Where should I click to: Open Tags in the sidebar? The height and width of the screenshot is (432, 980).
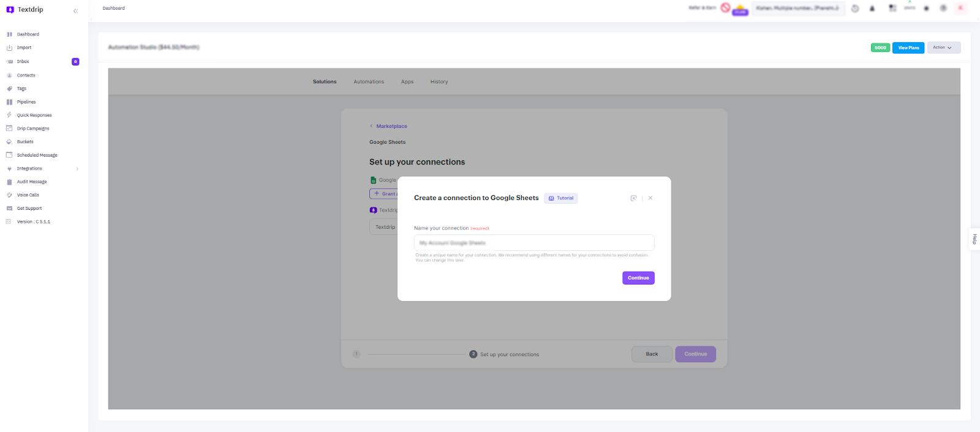click(x=21, y=89)
